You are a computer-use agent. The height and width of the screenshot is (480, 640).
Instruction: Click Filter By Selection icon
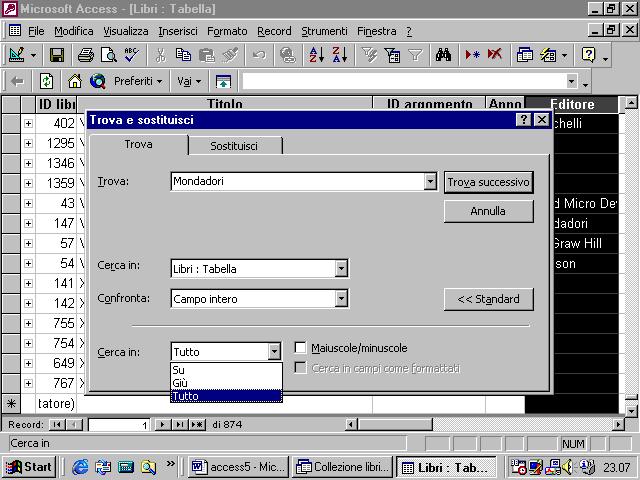(x=369, y=55)
